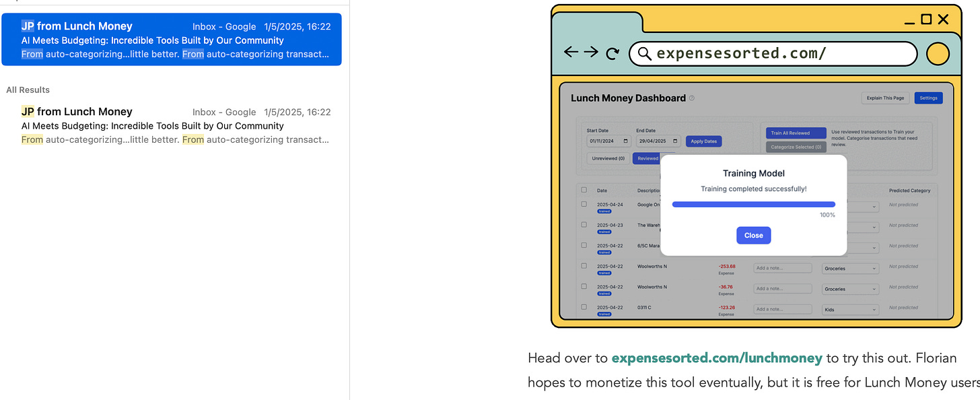This screenshot has width=980, height=400.
Task: Click the Categorize Selected (0) button
Action: pyautogui.click(x=796, y=147)
